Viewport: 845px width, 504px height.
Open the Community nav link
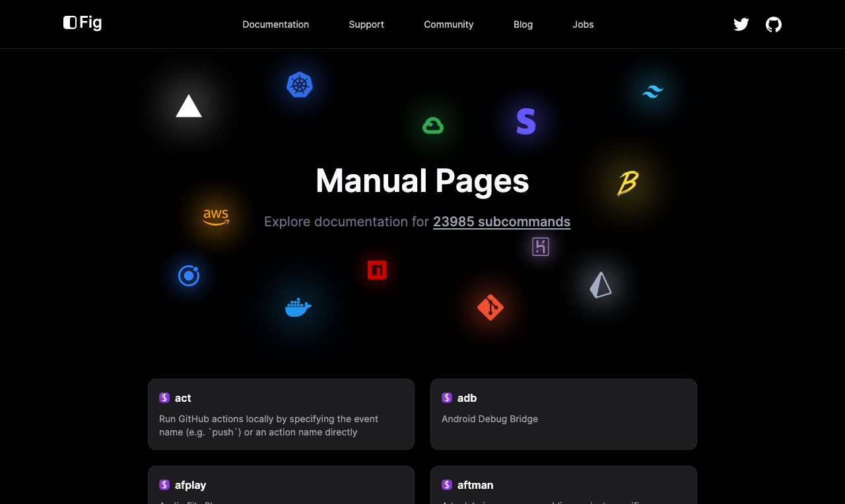pos(449,24)
